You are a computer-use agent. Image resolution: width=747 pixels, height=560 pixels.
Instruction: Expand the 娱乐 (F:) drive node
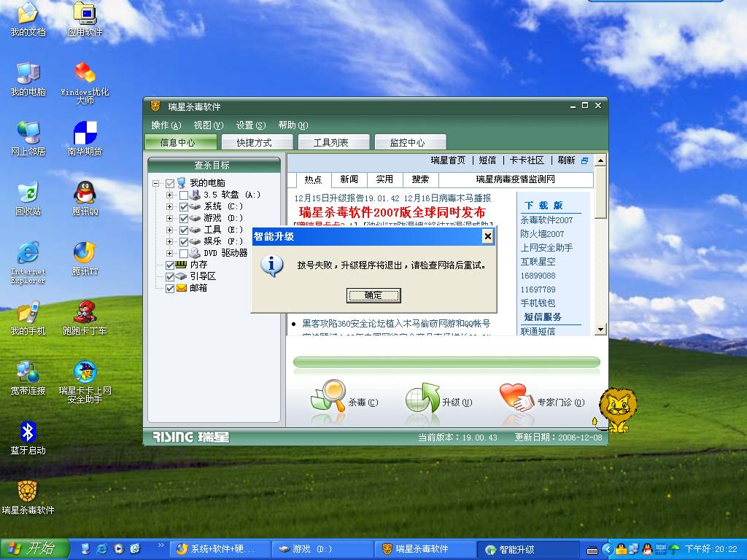click(169, 242)
